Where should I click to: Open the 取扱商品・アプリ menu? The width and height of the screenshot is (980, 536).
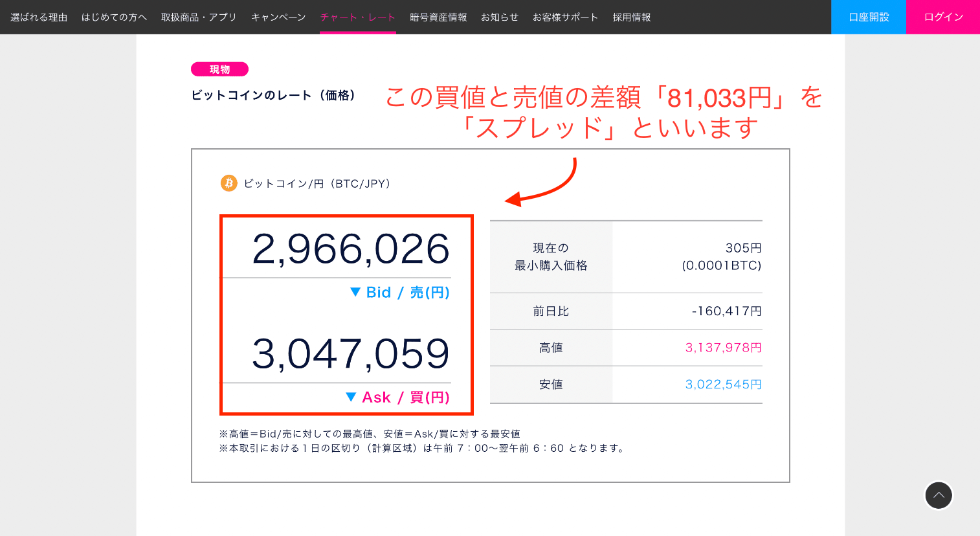click(x=199, y=17)
